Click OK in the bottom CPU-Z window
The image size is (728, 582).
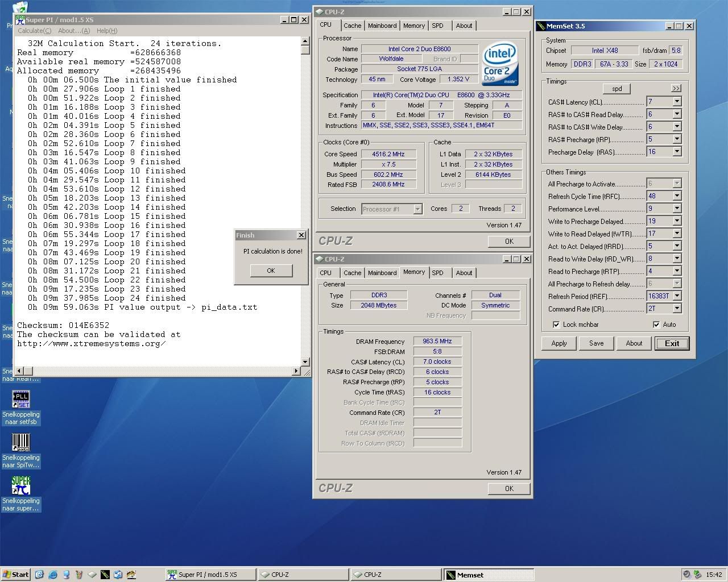[x=509, y=488]
